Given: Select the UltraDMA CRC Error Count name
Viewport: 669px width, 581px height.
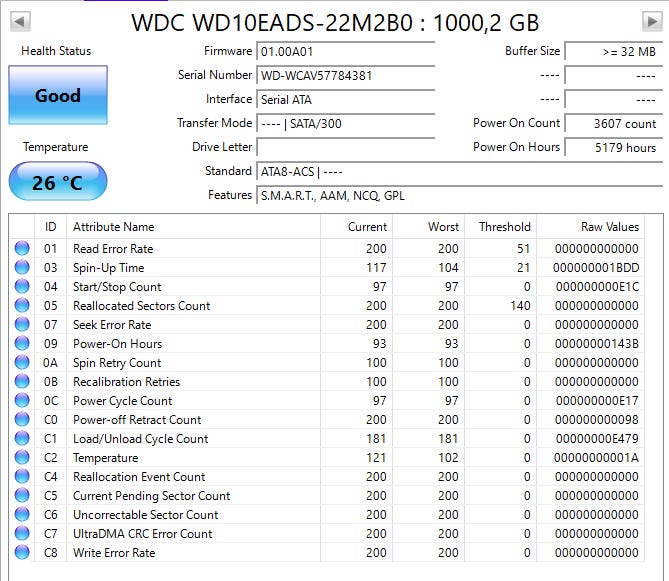Looking at the screenshot, I should point(143,533).
